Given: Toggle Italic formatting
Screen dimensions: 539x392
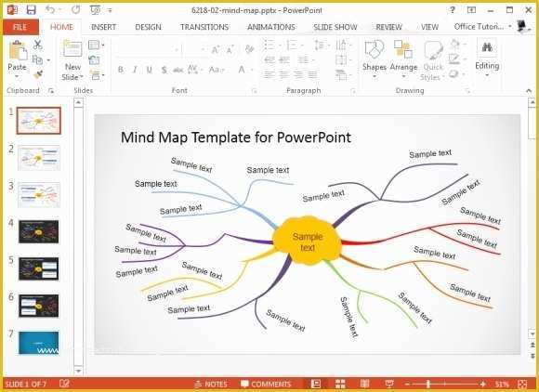Looking at the screenshot, I should [x=135, y=70].
